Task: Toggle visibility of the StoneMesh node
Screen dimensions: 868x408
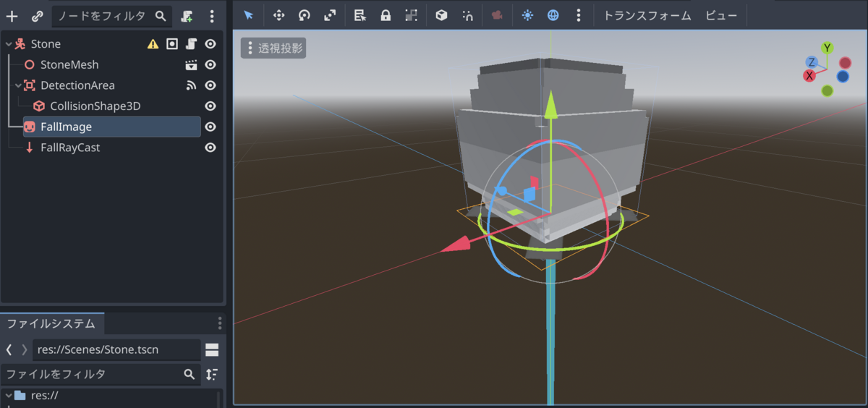Action: (x=210, y=65)
